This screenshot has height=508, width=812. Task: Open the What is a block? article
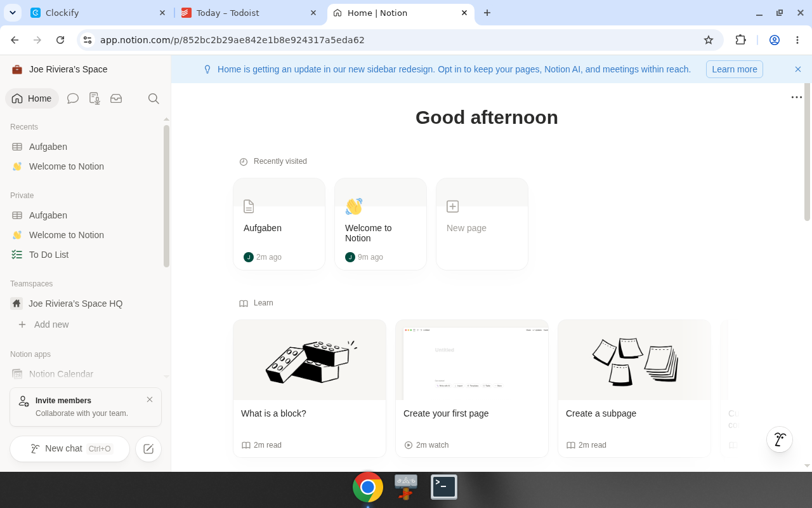(310, 389)
